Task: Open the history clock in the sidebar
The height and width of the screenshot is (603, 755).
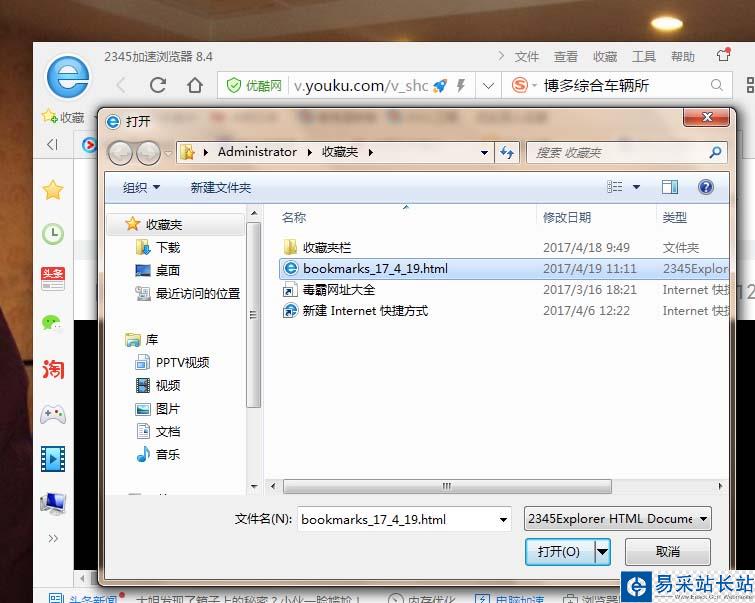Action: (52, 234)
